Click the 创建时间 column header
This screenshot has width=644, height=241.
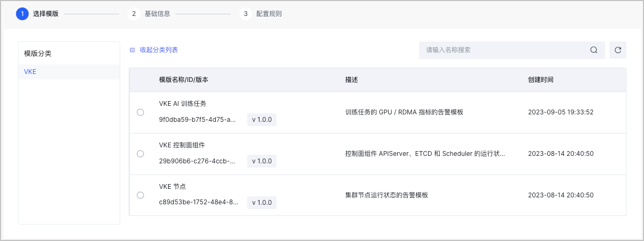click(540, 80)
